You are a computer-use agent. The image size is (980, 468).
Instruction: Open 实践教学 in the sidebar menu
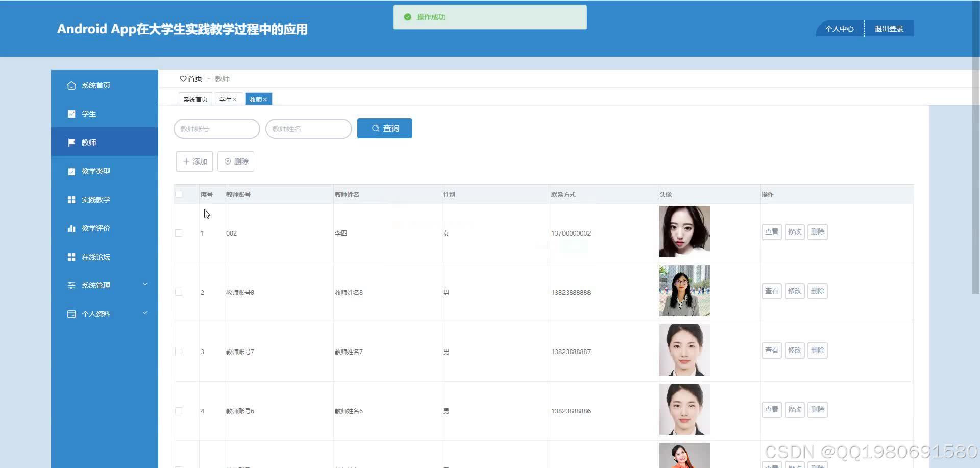coord(105,200)
